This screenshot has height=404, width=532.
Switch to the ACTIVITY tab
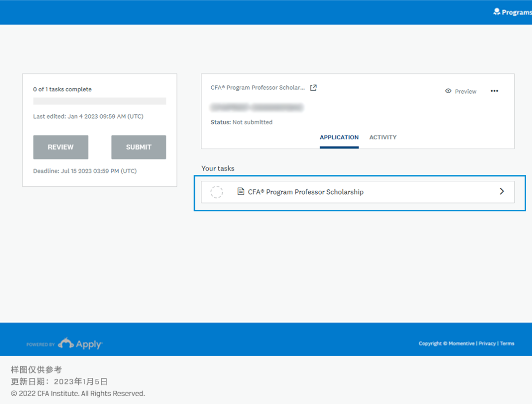click(x=383, y=137)
